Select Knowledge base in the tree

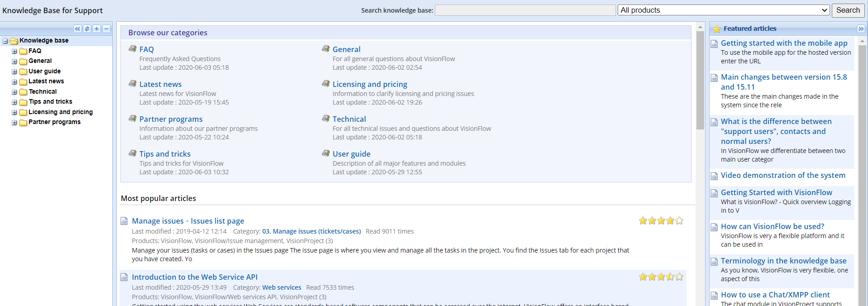(44, 40)
